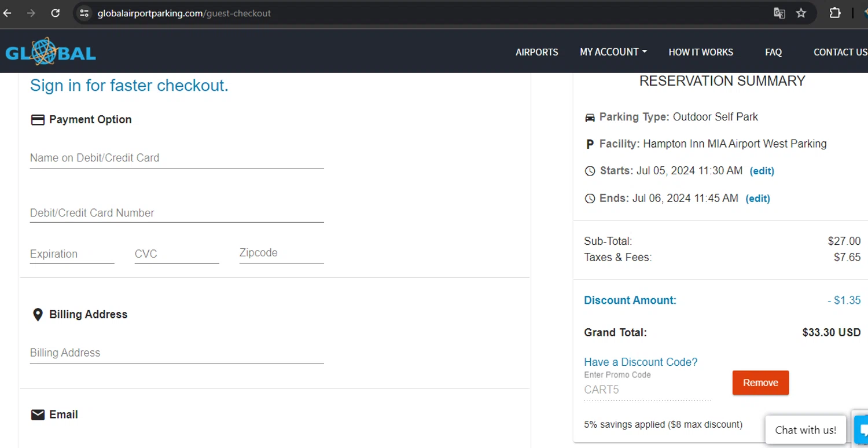Click the browser reload icon
868x448 pixels.
pyautogui.click(x=56, y=13)
